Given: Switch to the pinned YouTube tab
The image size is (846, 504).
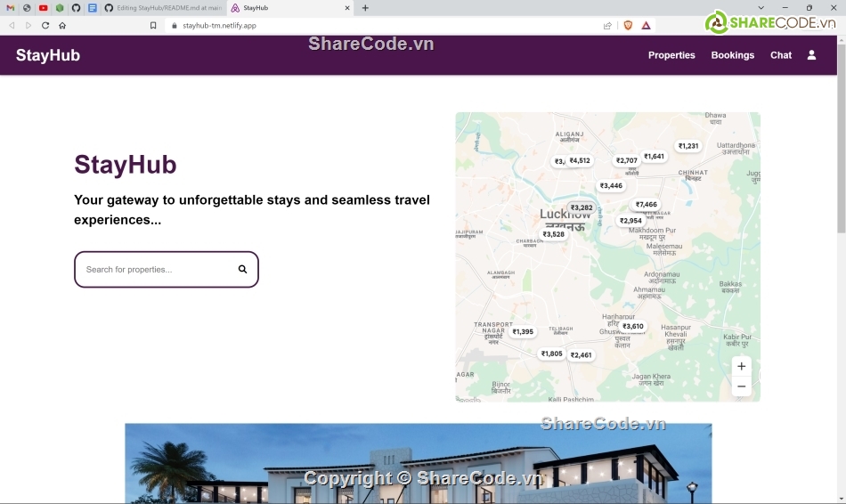Looking at the screenshot, I should pos(43,8).
